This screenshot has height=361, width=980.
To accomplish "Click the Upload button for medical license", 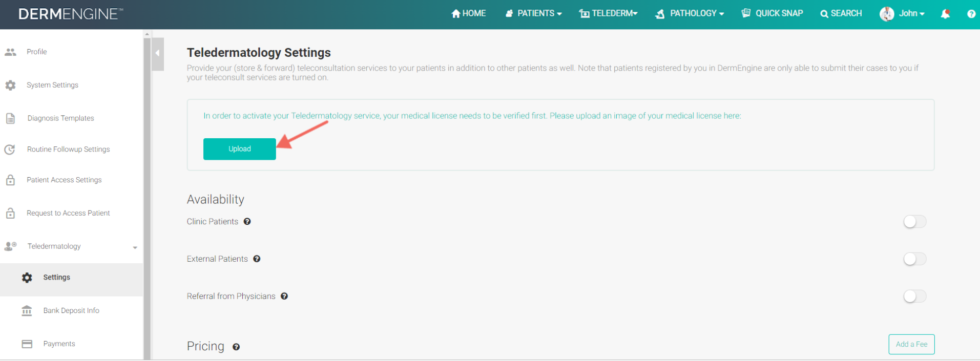I will [240, 149].
